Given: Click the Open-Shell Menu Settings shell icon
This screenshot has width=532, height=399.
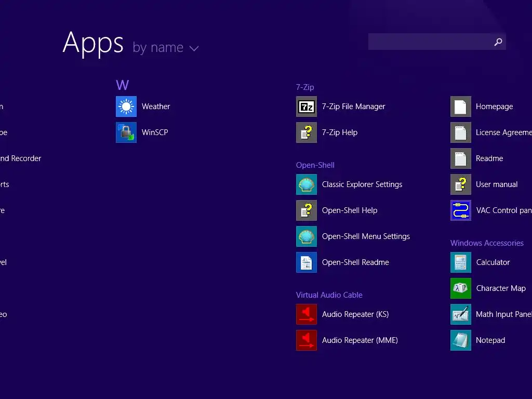Looking at the screenshot, I should (307, 236).
